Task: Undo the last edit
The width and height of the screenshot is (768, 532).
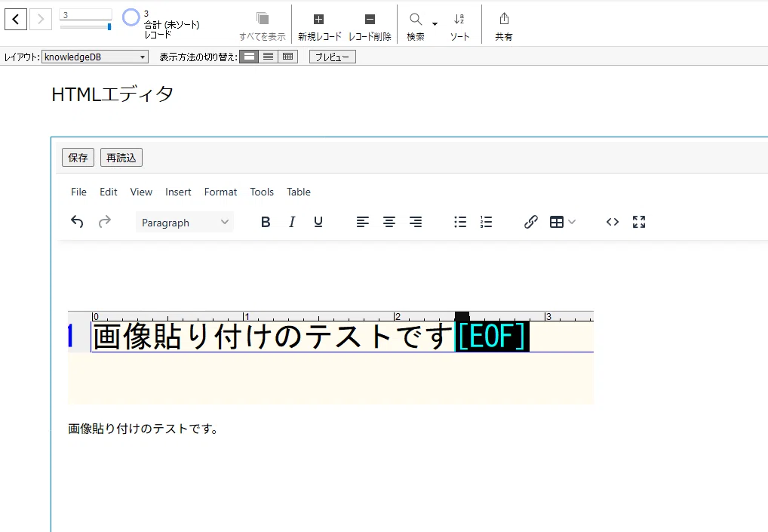Action: (77, 222)
